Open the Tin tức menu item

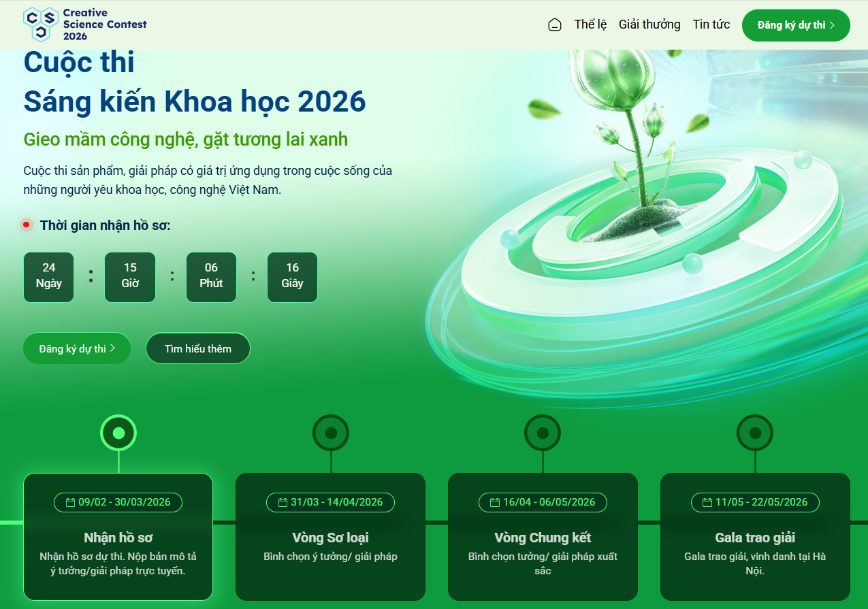point(711,24)
